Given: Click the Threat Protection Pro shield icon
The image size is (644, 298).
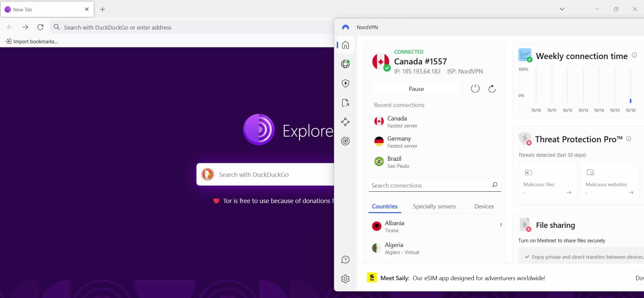Looking at the screenshot, I should pyautogui.click(x=525, y=138).
